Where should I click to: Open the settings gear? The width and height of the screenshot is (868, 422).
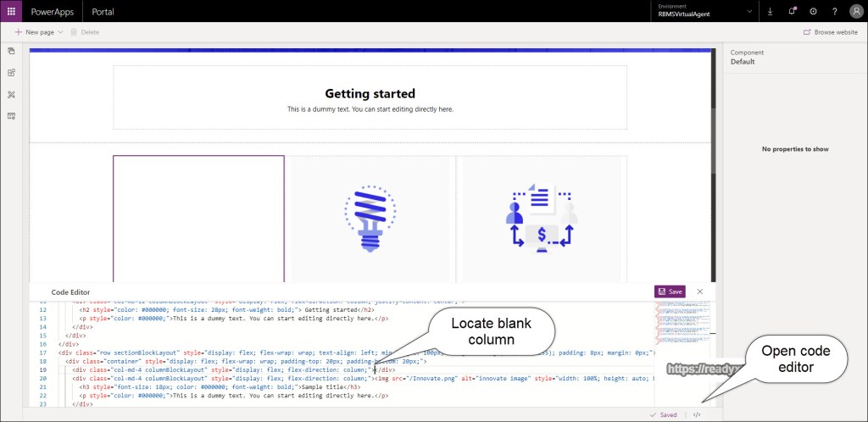(x=813, y=11)
